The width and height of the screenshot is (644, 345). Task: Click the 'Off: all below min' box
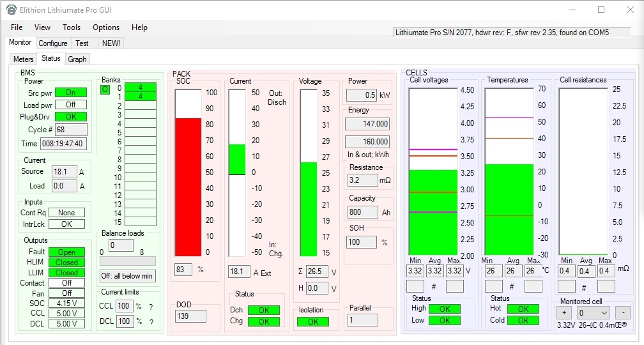point(127,276)
